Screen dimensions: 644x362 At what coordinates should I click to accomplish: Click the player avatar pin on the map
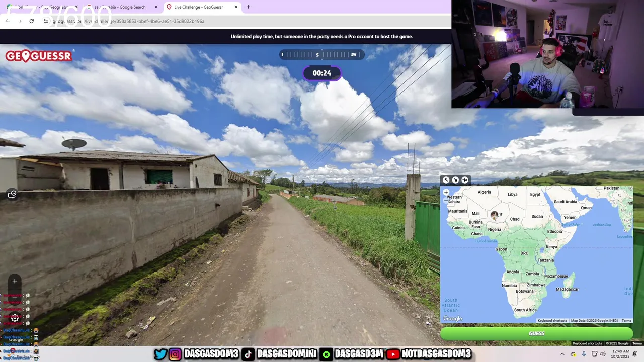pyautogui.click(x=495, y=215)
